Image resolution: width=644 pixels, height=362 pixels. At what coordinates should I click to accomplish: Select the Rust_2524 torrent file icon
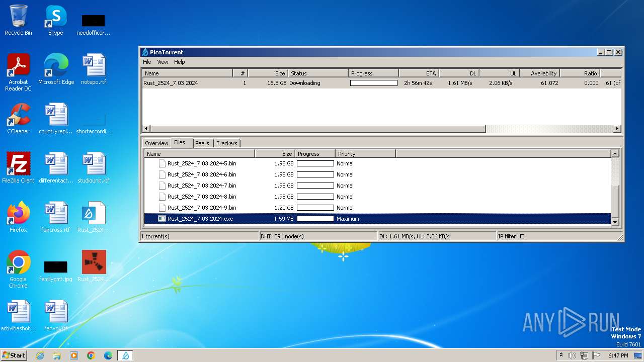click(94, 217)
